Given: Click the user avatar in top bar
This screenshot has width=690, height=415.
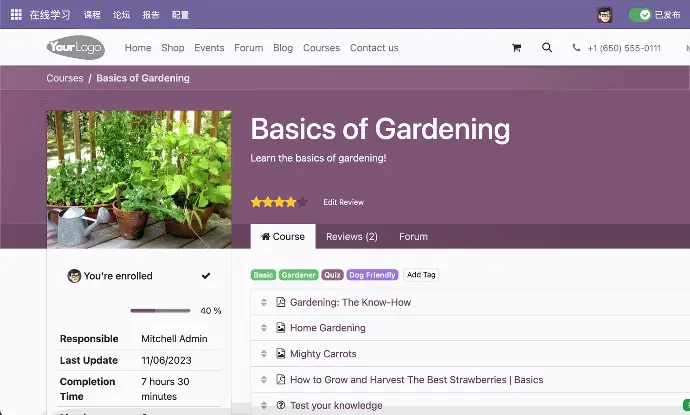Looking at the screenshot, I should (604, 15).
